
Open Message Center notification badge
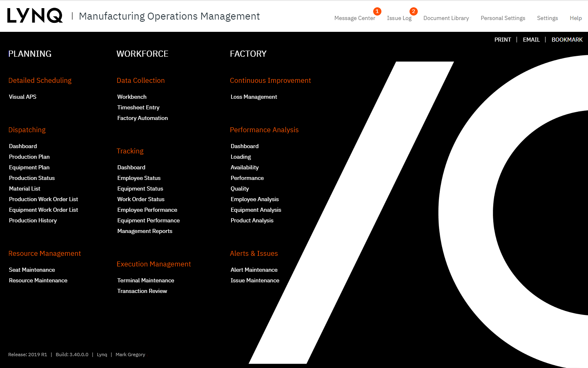coord(377,11)
